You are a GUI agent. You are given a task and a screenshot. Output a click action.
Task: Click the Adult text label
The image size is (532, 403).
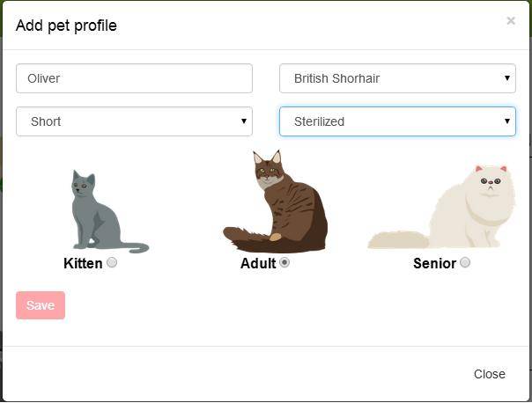pyautogui.click(x=258, y=263)
